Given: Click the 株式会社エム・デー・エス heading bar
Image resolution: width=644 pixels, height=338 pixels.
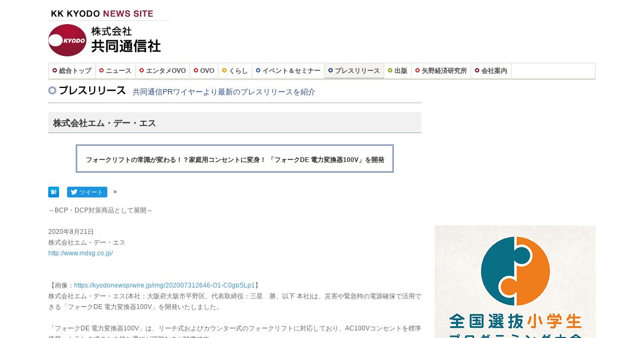Looking at the screenshot, I should click(x=235, y=123).
